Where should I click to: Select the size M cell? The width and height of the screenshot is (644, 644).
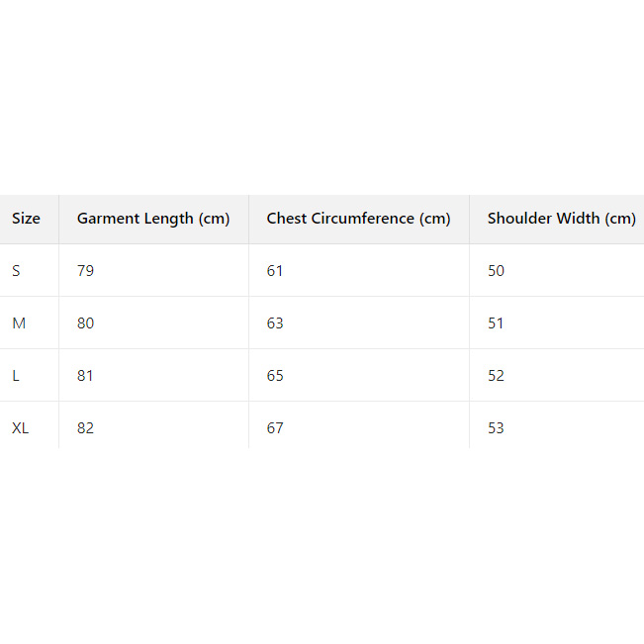[19, 323]
